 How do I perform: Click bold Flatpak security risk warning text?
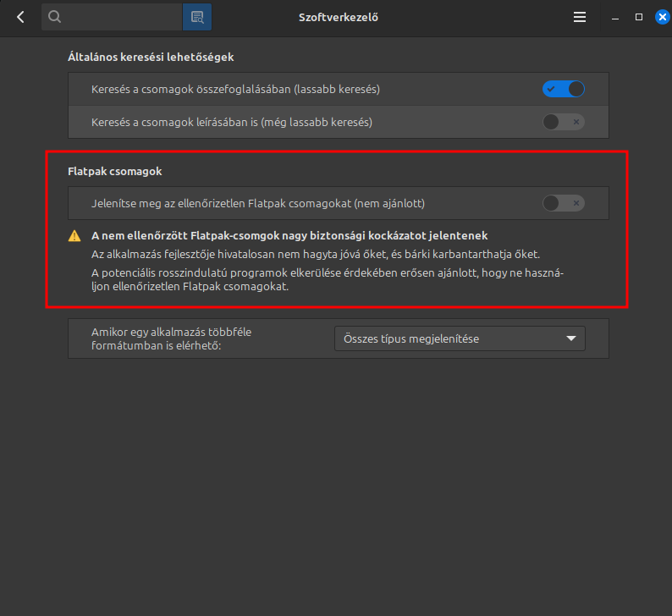[289, 235]
